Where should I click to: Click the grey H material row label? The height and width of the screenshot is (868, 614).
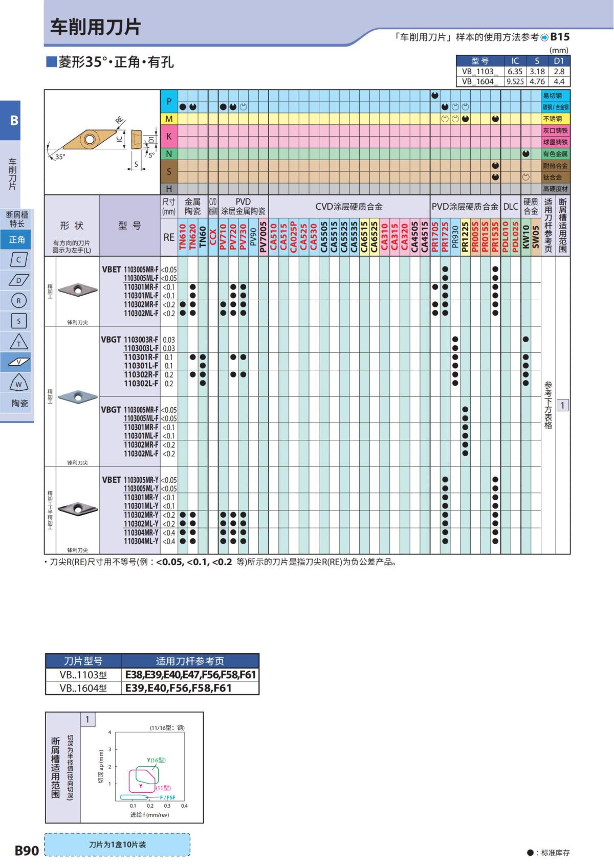pos(169,189)
